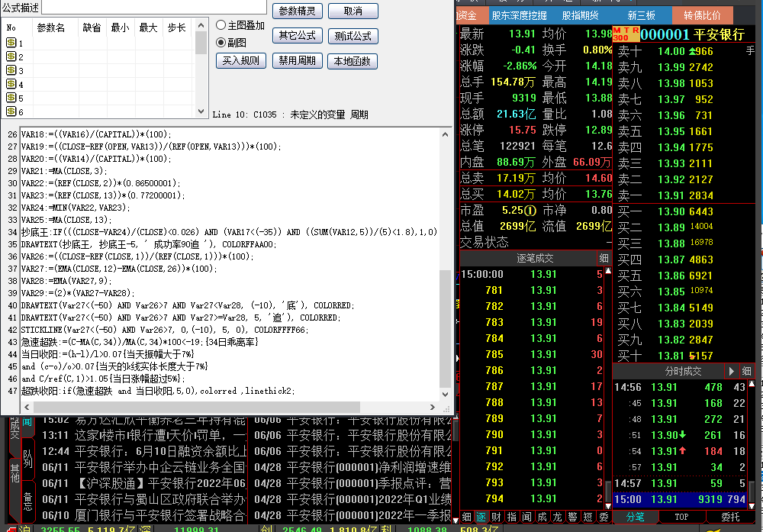
Task: Click the 禁用周期 button
Action: click(298, 61)
